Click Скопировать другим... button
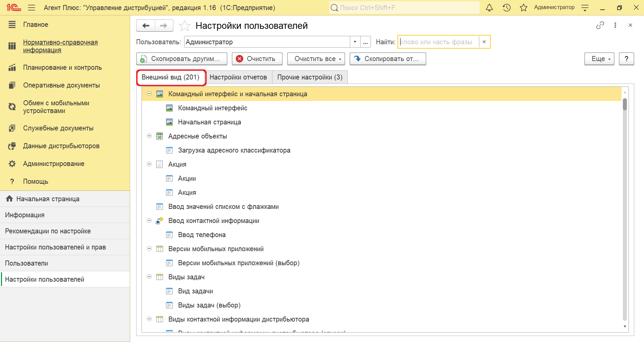Viewport: 644px width, 342px height. click(x=182, y=59)
